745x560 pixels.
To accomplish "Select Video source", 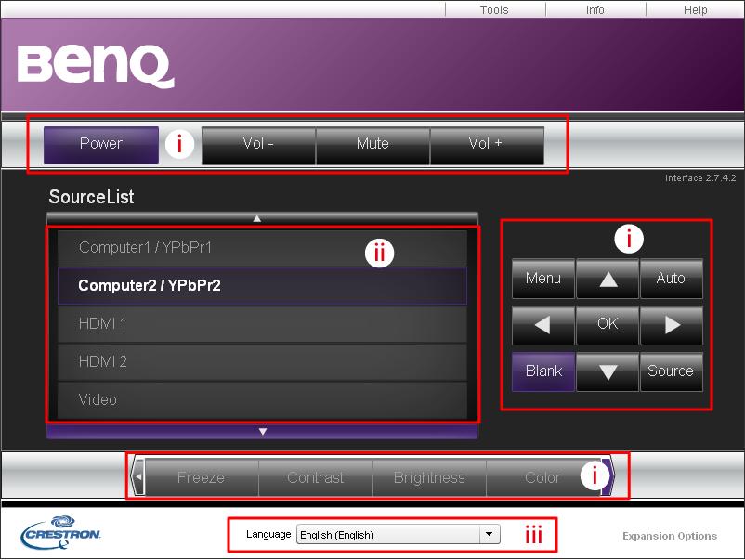I will [x=262, y=400].
